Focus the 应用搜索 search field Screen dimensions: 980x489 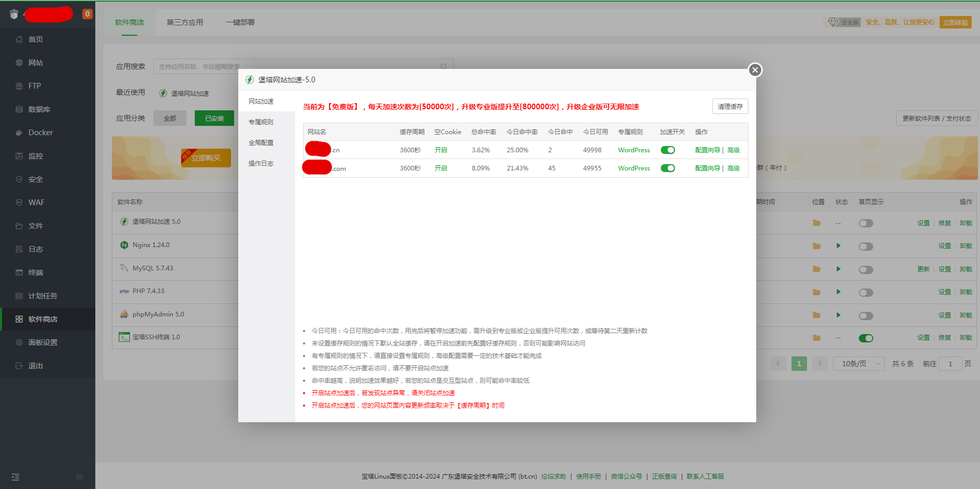pos(303,66)
